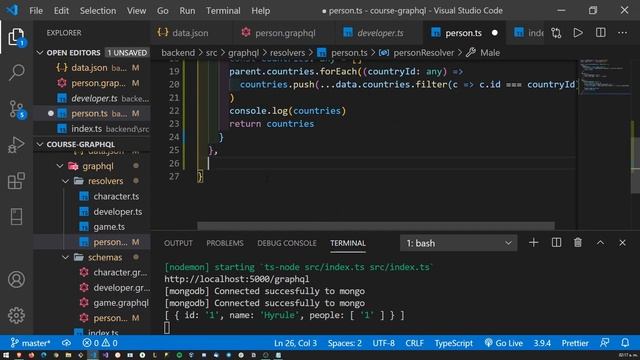
Task: Open the Edit menu
Action: point(61,11)
